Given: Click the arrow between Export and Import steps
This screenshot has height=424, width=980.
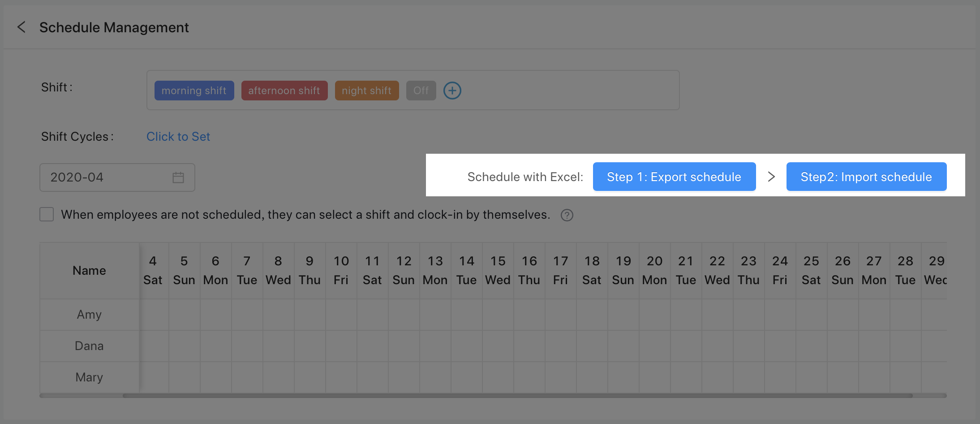Looking at the screenshot, I should (x=771, y=177).
